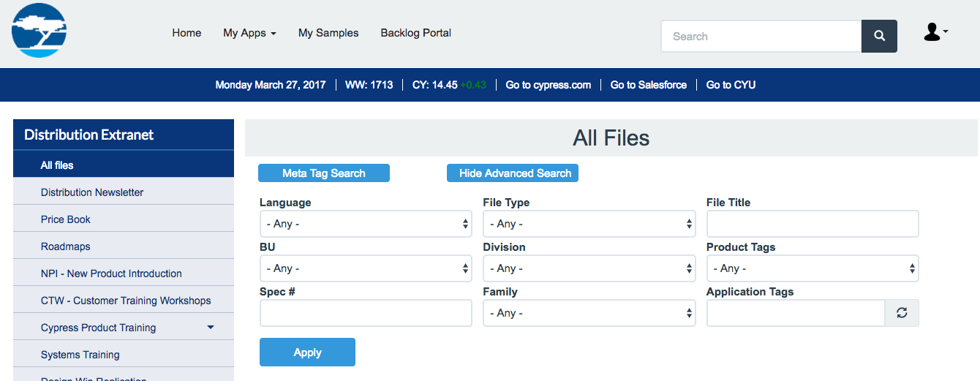Open Roadmaps in sidebar

pyautogui.click(x=124, y=246)
